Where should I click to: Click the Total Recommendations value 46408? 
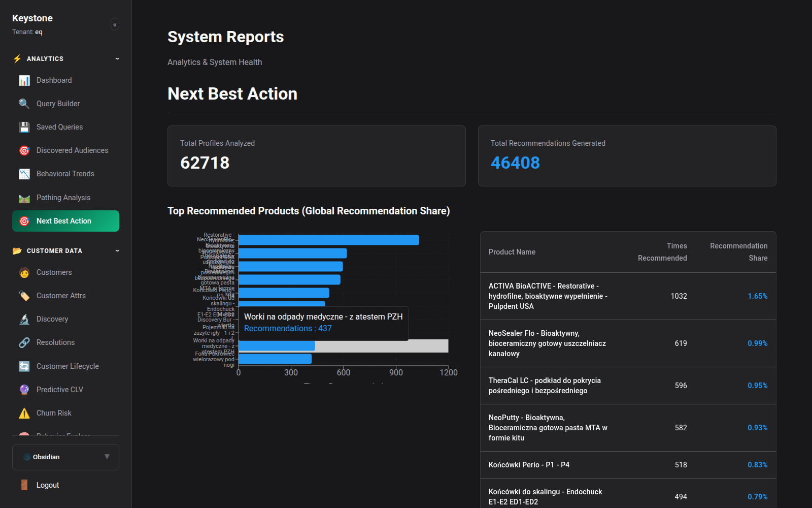click(515, 163)
